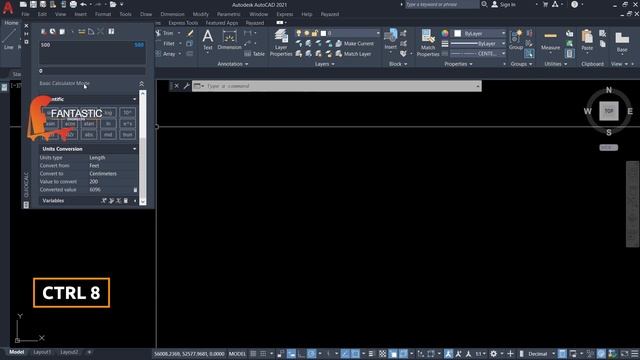Image resolution: width=640 pixels, height=360 pixels.
Task: Toggle ortho mode in status bar
Action: (x=301, y=354)
